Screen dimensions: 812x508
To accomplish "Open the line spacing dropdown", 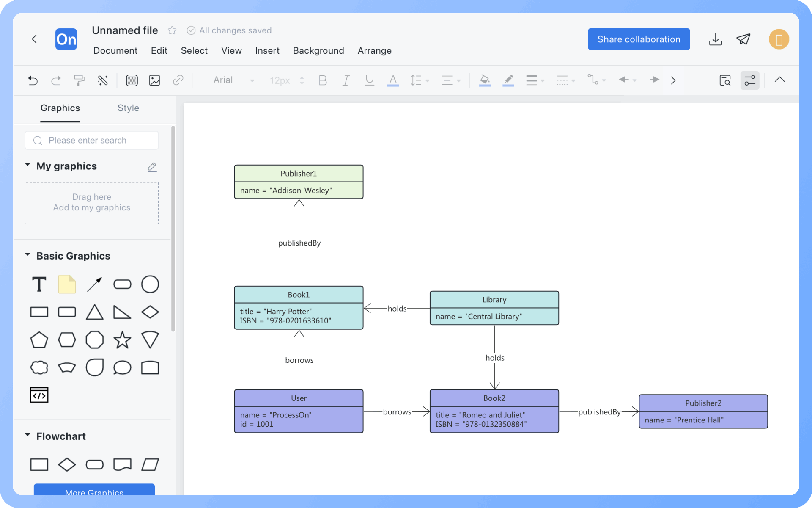I will click(x=420, y=80).
